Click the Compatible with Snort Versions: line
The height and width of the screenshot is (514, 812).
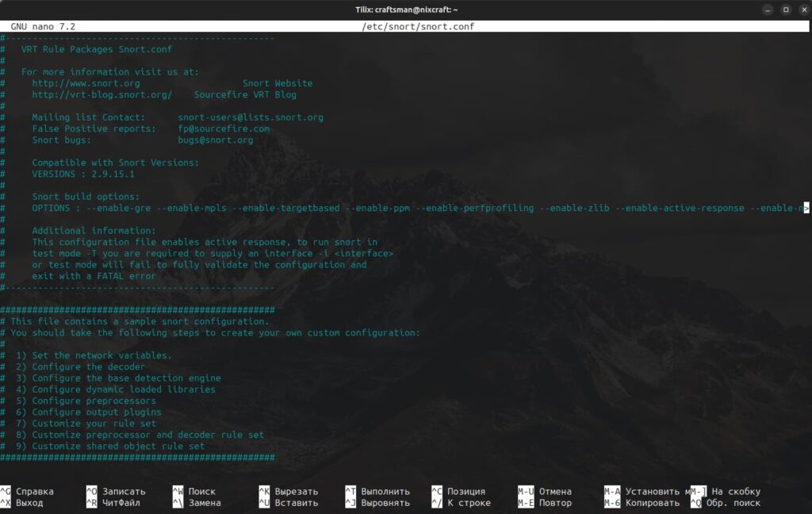tap(116, 163)
